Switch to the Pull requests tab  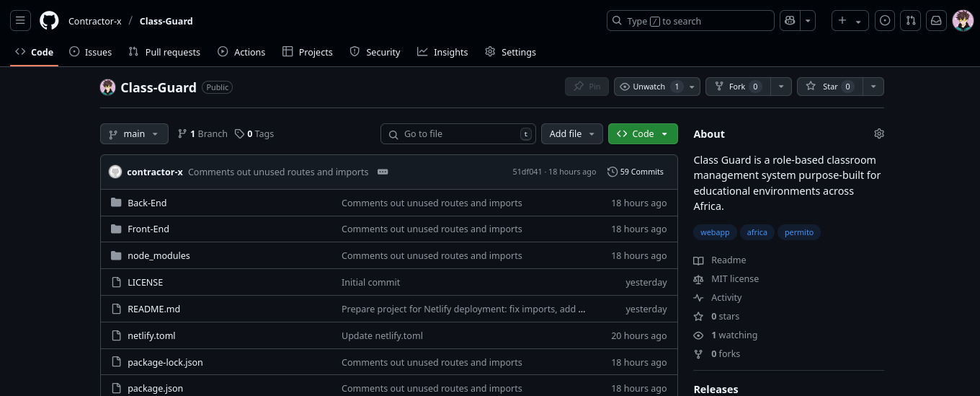(x=164, y=52)
